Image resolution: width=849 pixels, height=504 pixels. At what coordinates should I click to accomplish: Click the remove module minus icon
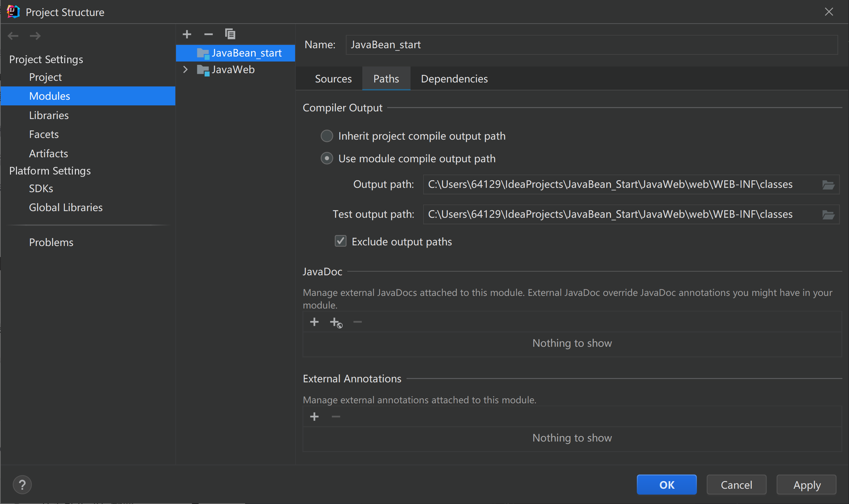208,34
